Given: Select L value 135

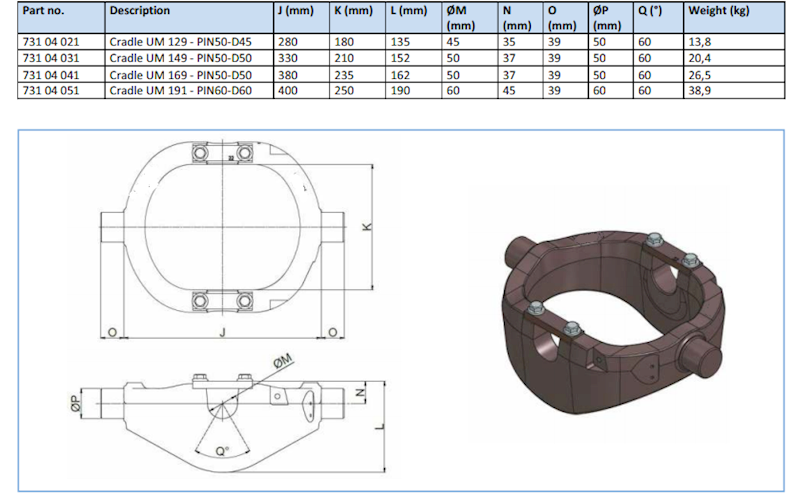Looking at the screenshot, I should pyautogui.click(x=401, y=42).
